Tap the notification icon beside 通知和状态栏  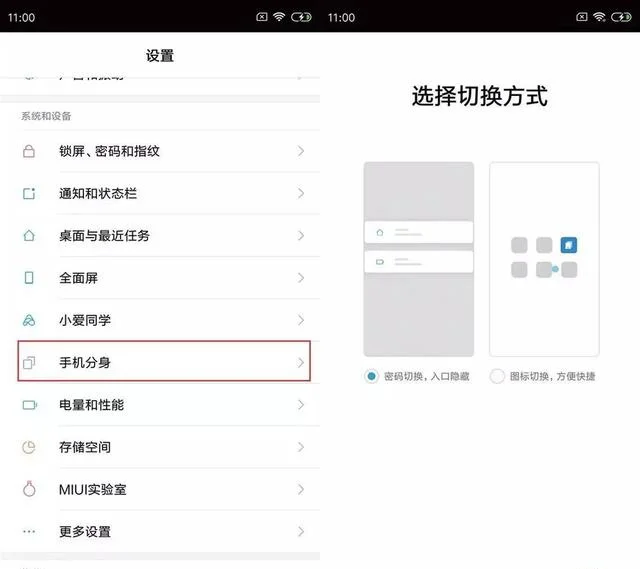click(x=29, y=193)
